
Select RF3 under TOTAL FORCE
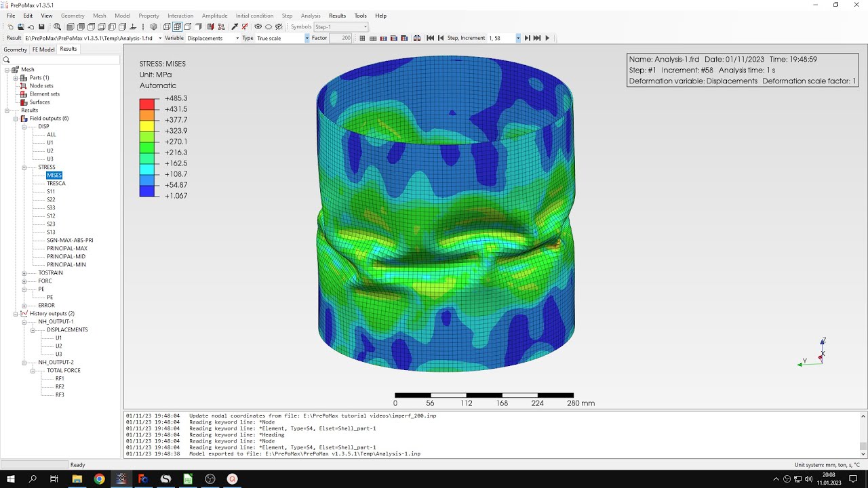click(x=60, y=394)
